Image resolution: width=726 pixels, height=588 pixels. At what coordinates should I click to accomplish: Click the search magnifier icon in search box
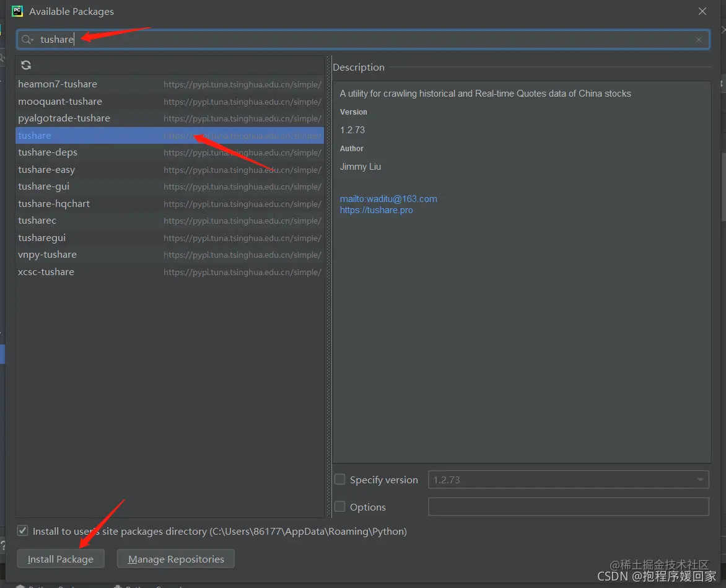pos(27,40)
